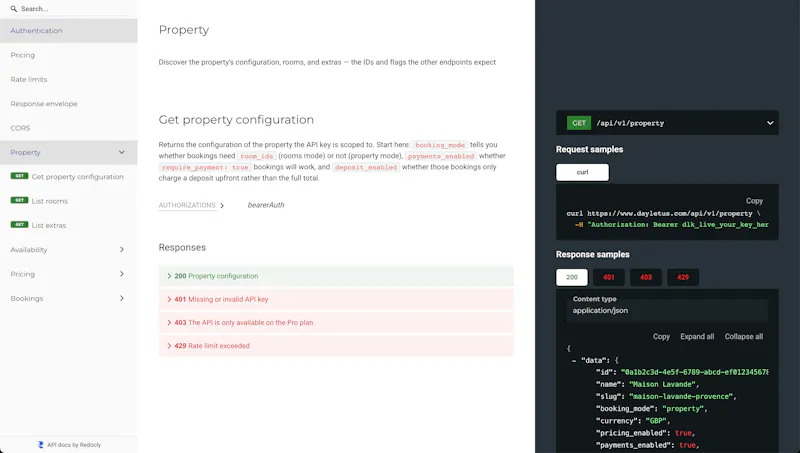Viewport: 800px width, 453px height.
Task: Select the 401 response sample tab
Action: [609, 278]
